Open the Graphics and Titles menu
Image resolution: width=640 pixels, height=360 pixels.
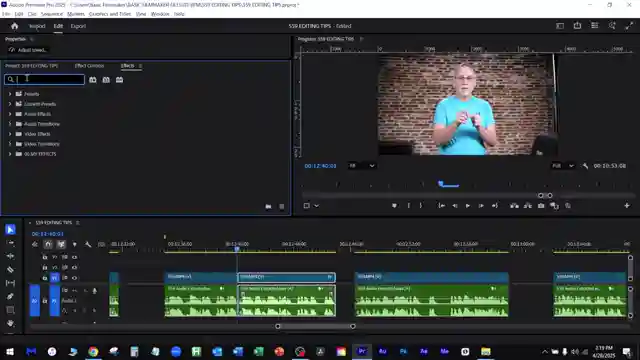point(110,14)
